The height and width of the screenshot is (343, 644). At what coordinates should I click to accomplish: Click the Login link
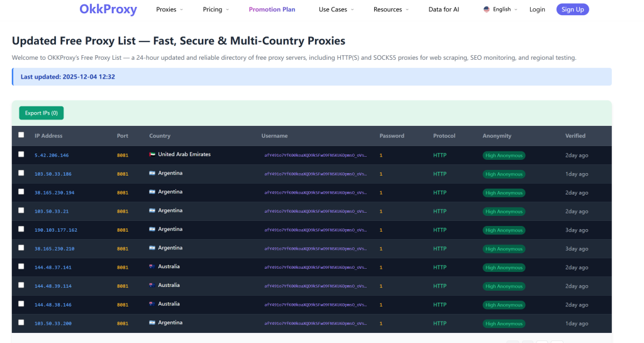(537, 9)
